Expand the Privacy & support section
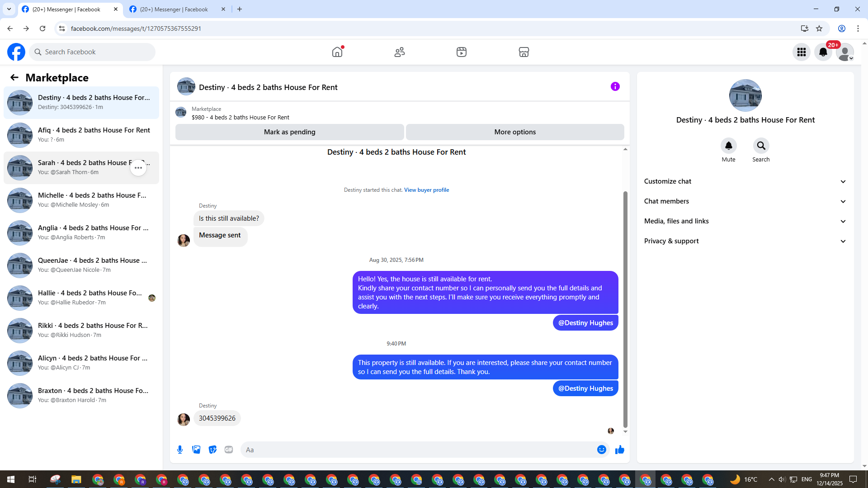This screenshot has width=868, height=488. (745, 241)
